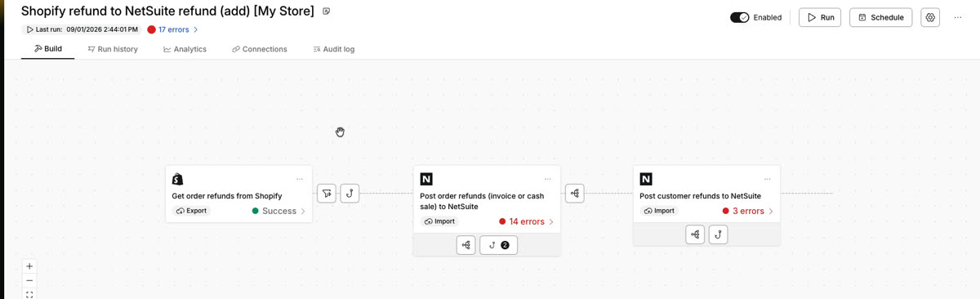Select 'Post order refunds (invoice or cash sale)' title
Image resolution: width=980 pixels, height=299 pixels.
(482, 201)
